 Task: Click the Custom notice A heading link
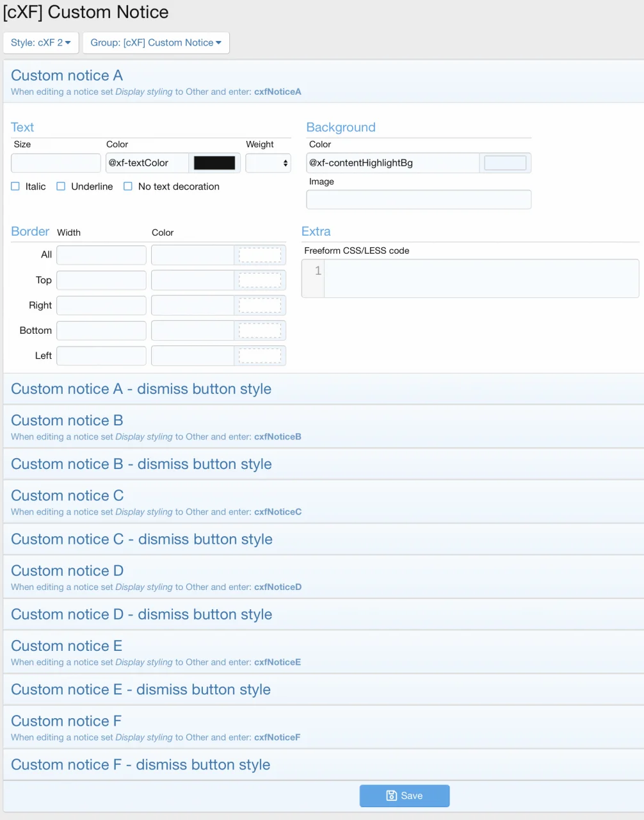(x=66, y=75)
